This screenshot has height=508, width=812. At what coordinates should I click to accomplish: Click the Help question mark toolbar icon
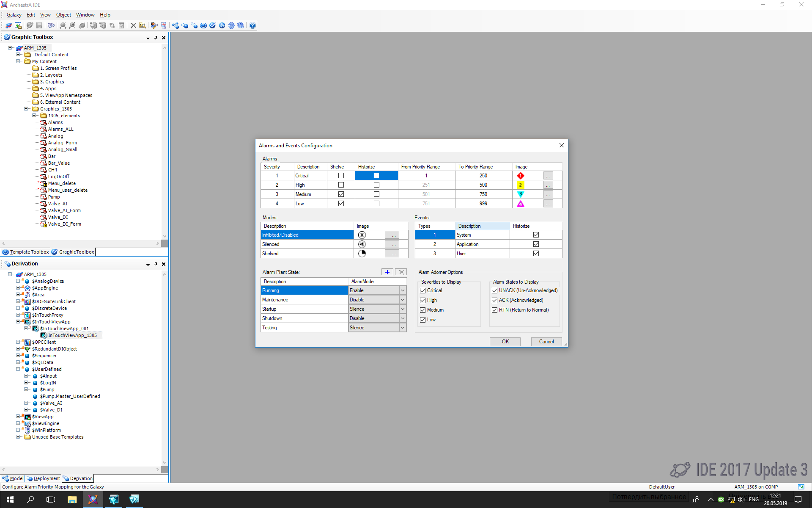pos(252,25)
